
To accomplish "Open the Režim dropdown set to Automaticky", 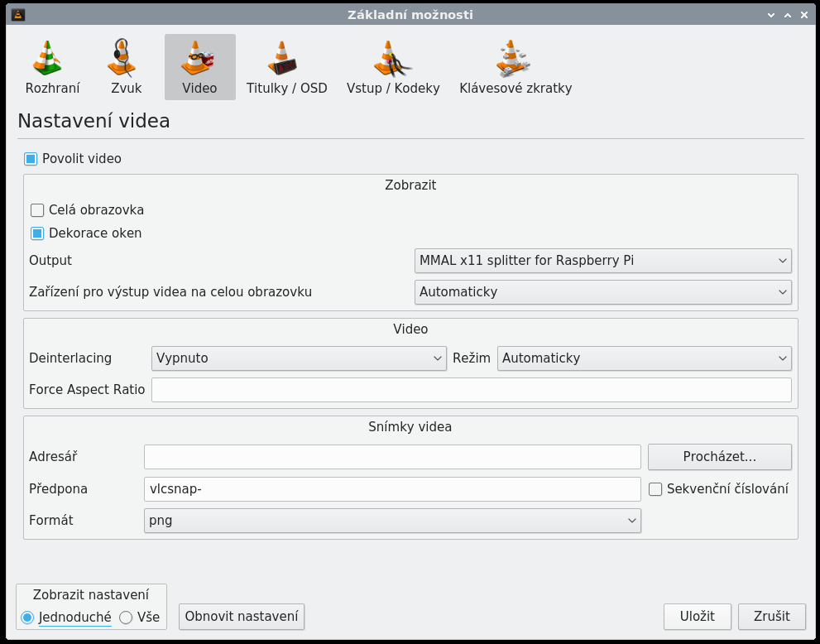I will [645, 358].
